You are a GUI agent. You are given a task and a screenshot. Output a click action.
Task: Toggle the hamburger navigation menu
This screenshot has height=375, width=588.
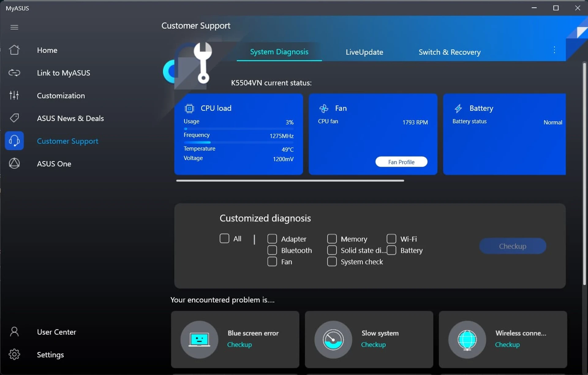[x=14, y=27]
